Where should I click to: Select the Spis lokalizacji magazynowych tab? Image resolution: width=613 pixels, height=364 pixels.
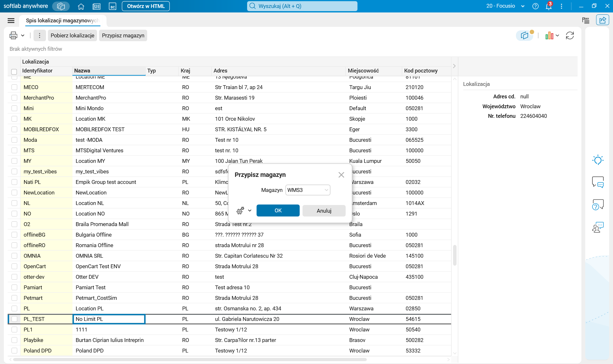pyautogui.click(x=62, y=20)
